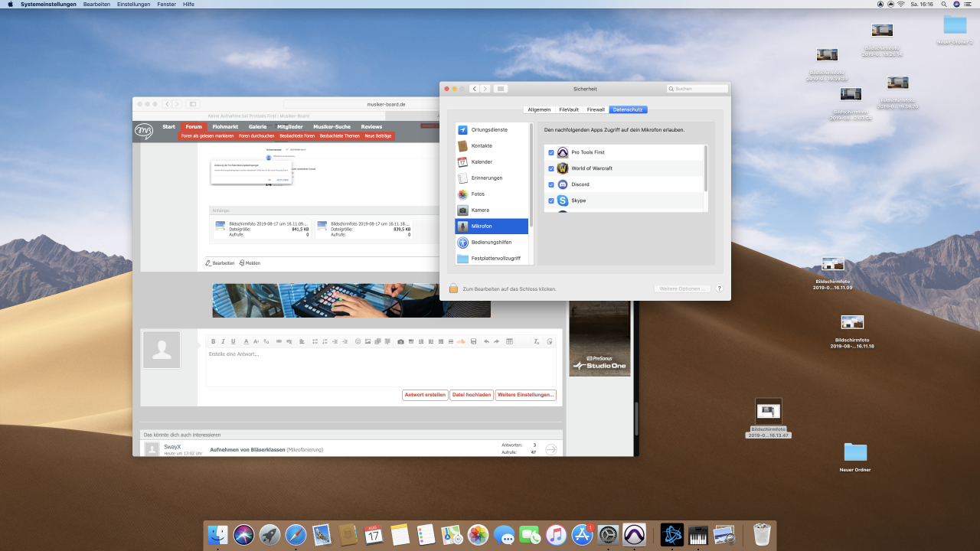Image resolution: width=980 pixels, height=551 pixels.
Task: Open Safari from the Dock
Action: click(x=296, y=534)
